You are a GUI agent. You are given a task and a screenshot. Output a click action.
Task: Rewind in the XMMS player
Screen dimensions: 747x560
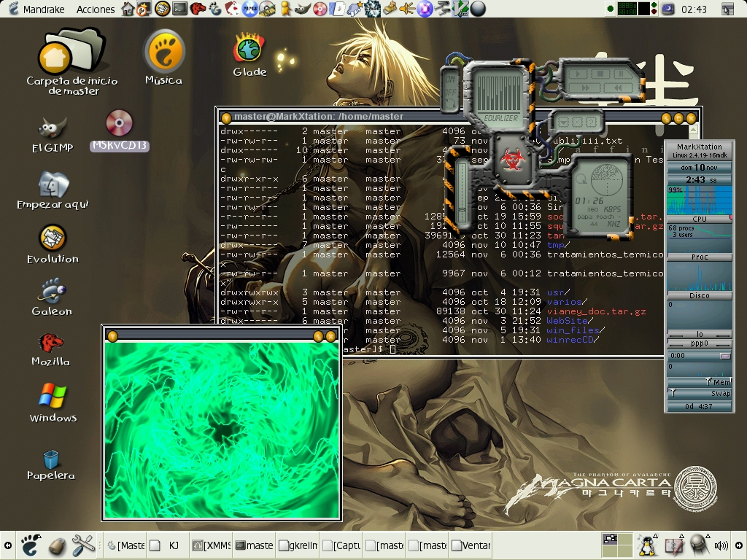click(x=617, y=87)
